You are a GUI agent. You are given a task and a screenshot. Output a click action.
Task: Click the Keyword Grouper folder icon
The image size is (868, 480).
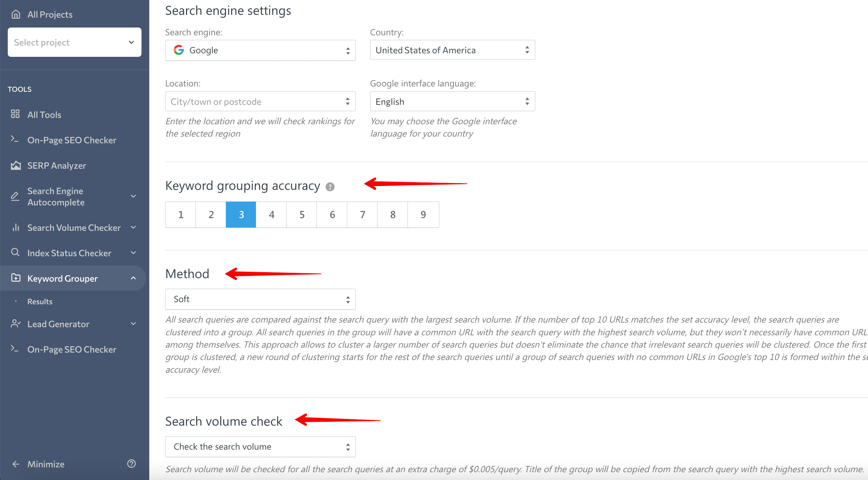tap(16, 278)
